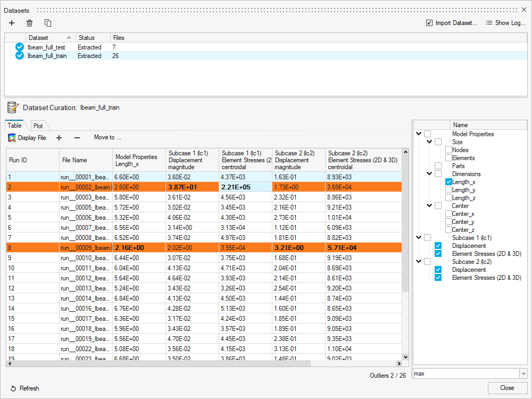This screenshot has width=532, height=399.
Task: Select the Ibeam_full_test dataset row
Action: pyautogui.click(x=47, y=47)
